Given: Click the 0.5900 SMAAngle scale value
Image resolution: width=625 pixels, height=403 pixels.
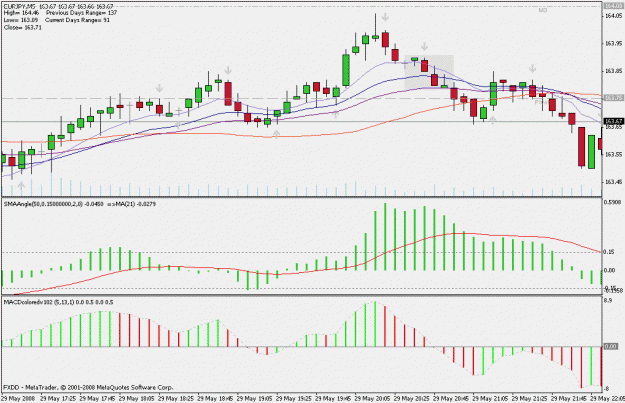Looking at the screenshot, I should pos(613,202).
